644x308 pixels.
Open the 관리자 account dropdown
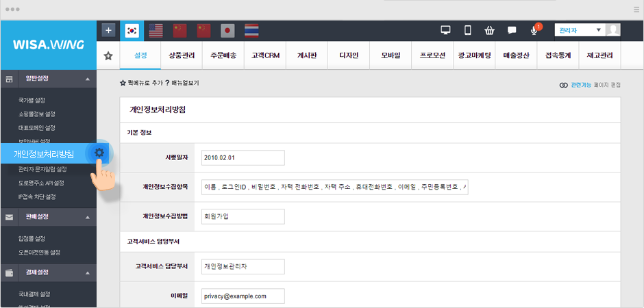click(x=580, y=30)
